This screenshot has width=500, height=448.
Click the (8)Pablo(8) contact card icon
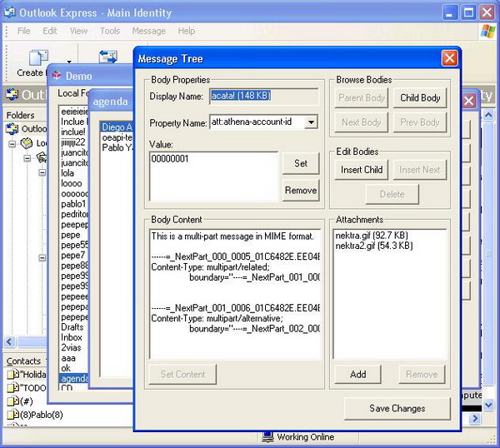point(12,415)
